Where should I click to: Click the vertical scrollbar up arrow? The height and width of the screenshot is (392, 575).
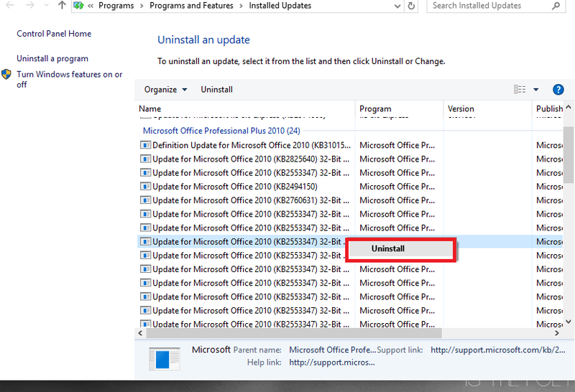pos(569,108)
